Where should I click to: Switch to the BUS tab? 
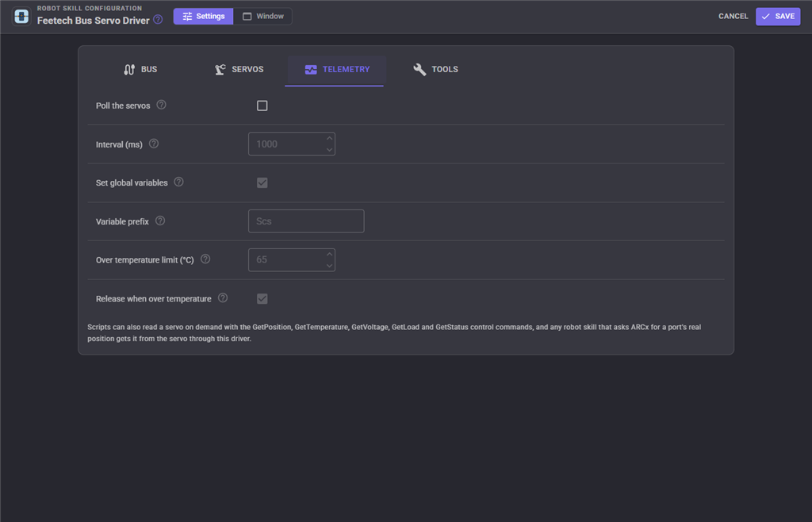click(x=140, y=69)
